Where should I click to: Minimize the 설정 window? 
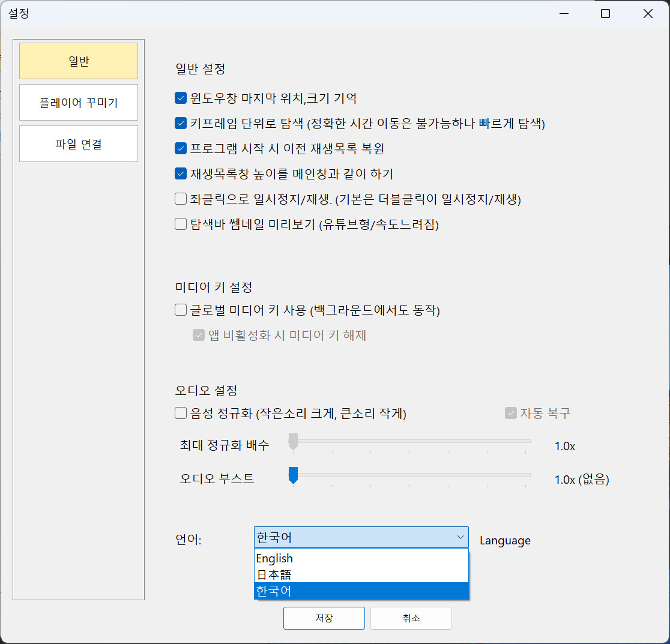[x=563, y=14]
